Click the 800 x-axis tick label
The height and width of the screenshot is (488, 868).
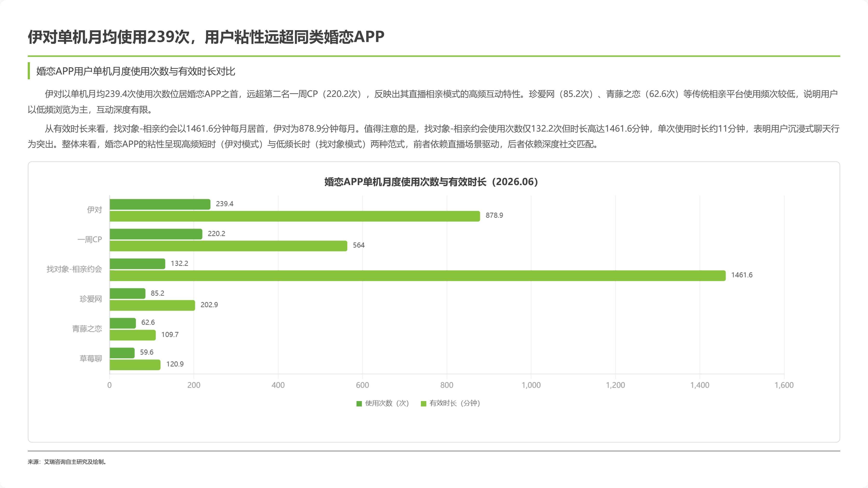(447, 385)
